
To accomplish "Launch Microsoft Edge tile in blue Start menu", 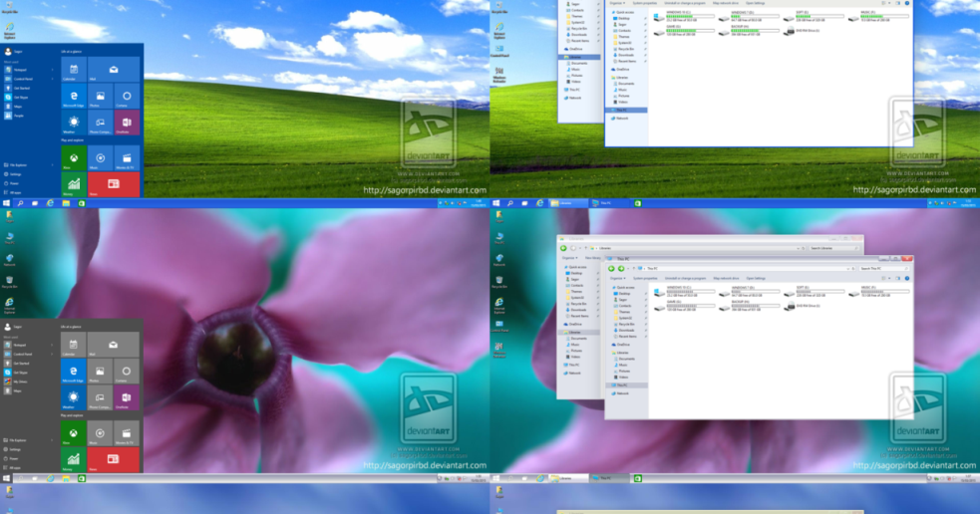I will point(73,97).
